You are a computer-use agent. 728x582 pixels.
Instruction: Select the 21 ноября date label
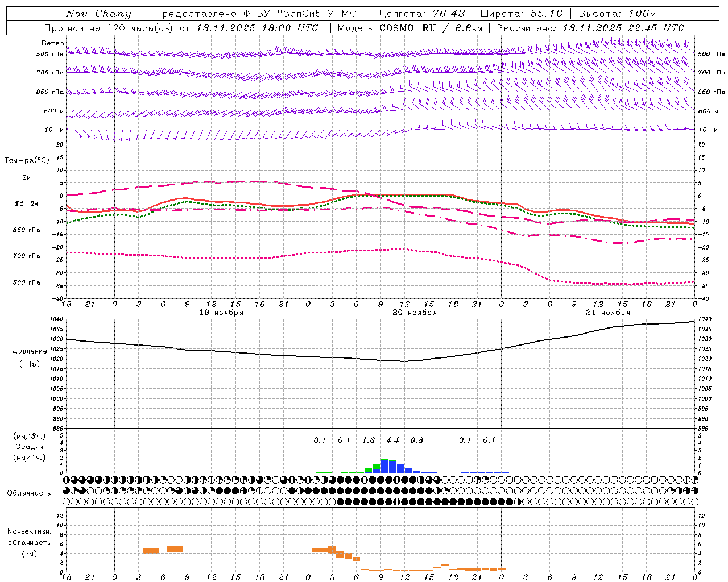pyautogui.click(x=608, y=313)
